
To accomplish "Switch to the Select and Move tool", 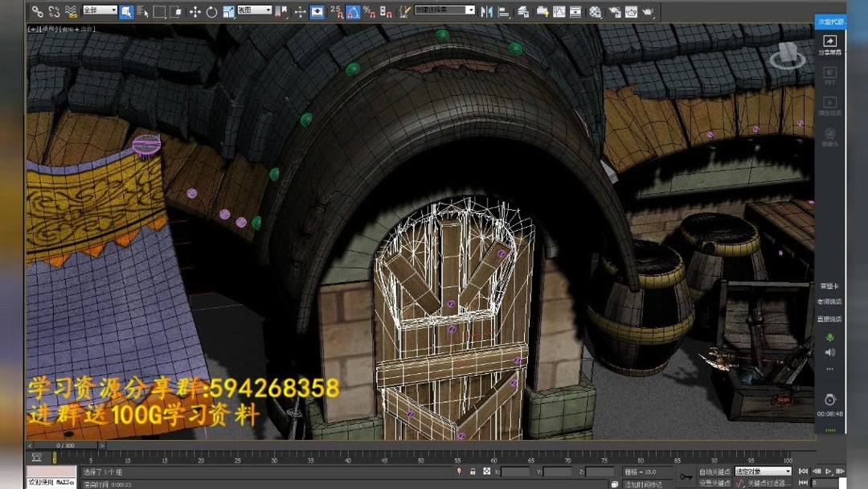I will click(194, 11).
